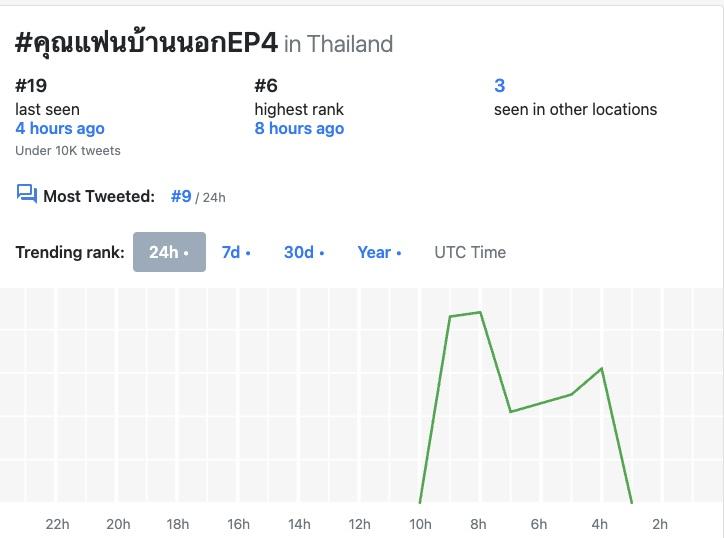The image size is (724, 538).
Task: Click the chart point at 4h
Action: [602, 368]
